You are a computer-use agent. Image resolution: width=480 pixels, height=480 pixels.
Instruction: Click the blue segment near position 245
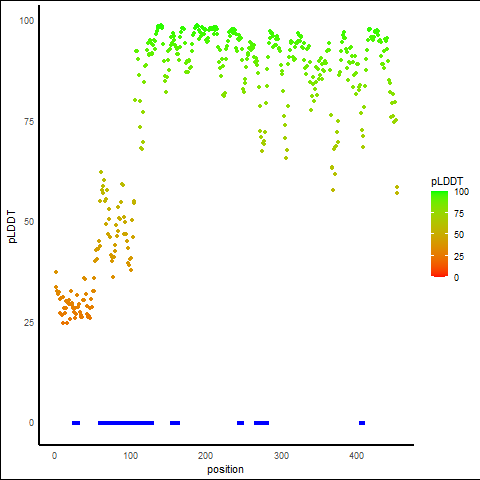point(240,423)
